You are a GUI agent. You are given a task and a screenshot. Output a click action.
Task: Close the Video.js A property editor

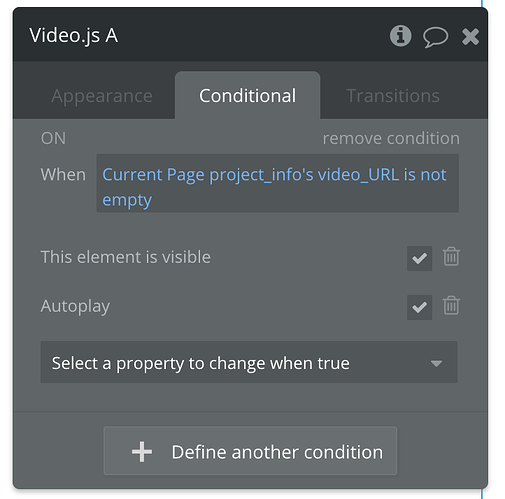[470, 36]
